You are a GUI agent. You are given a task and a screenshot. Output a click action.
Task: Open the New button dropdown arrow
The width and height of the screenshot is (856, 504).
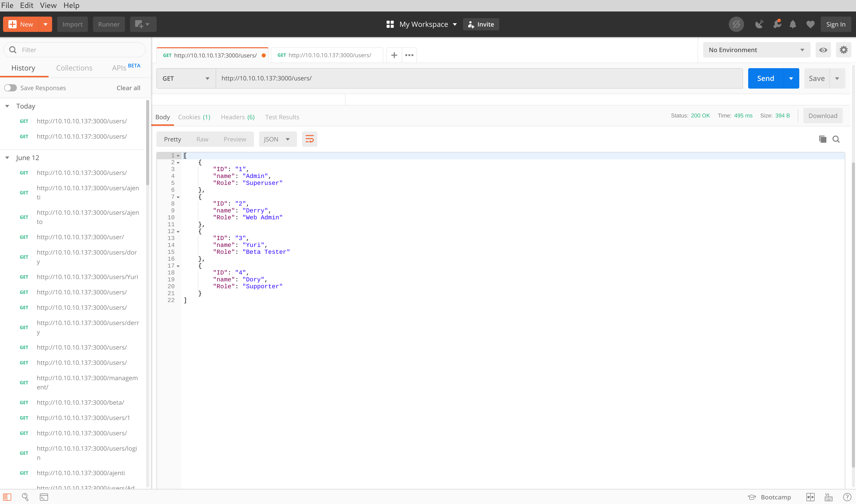click(45, 24)
